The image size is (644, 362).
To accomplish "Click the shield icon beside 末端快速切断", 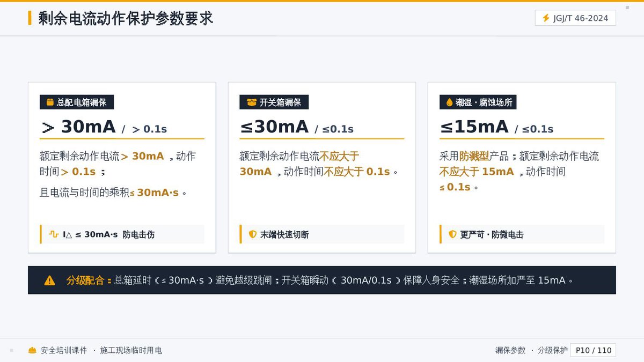I will 253,234.
